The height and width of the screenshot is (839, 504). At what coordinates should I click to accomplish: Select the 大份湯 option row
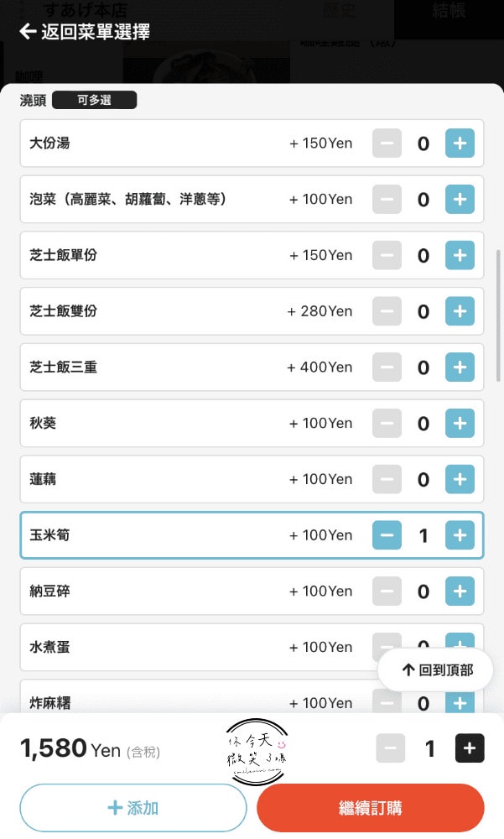(x=252, y=143)
